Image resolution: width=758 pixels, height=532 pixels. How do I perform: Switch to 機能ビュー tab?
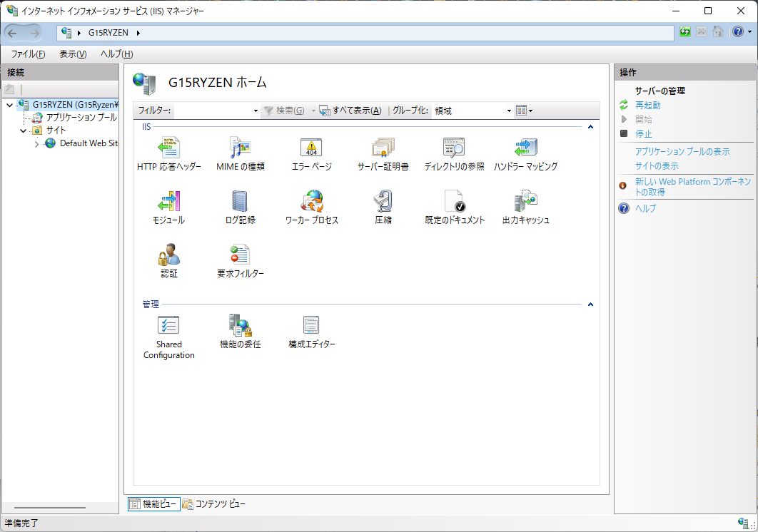coord(153,504)
